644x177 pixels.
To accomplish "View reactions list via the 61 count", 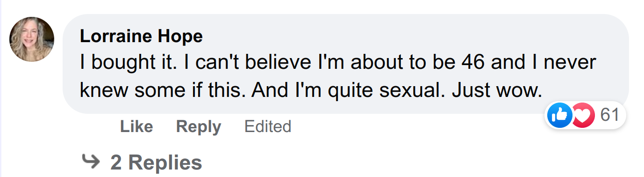I will tap(609, 115).
